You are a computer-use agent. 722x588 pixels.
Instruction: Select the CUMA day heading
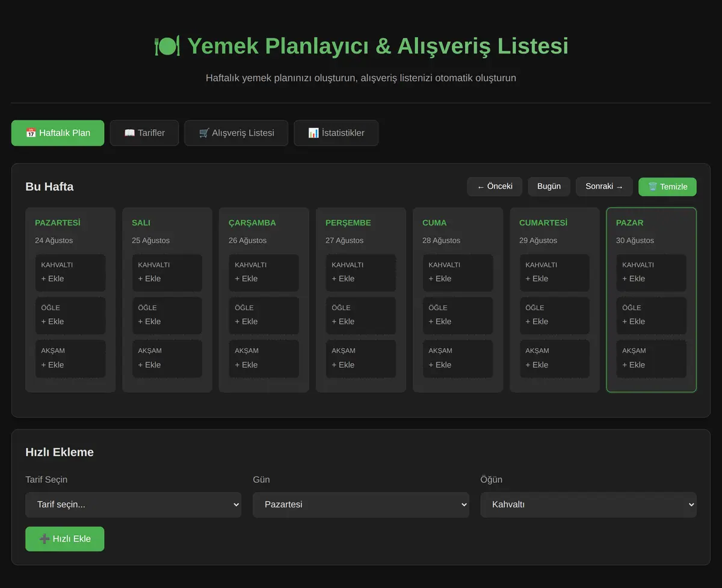[434, 222]
